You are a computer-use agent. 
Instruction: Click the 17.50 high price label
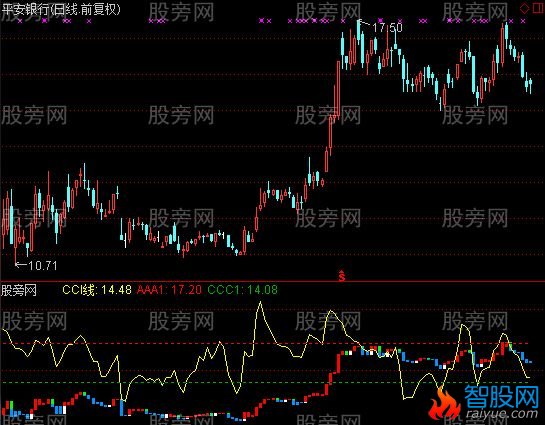click(x=387, y=27)
